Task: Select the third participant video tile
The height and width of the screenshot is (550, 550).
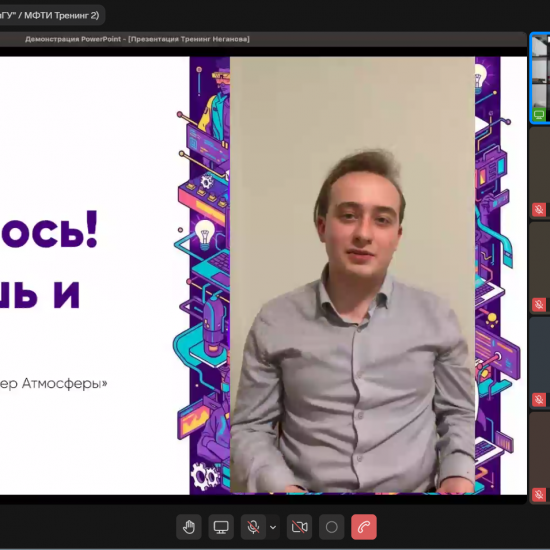Action: 540,268
